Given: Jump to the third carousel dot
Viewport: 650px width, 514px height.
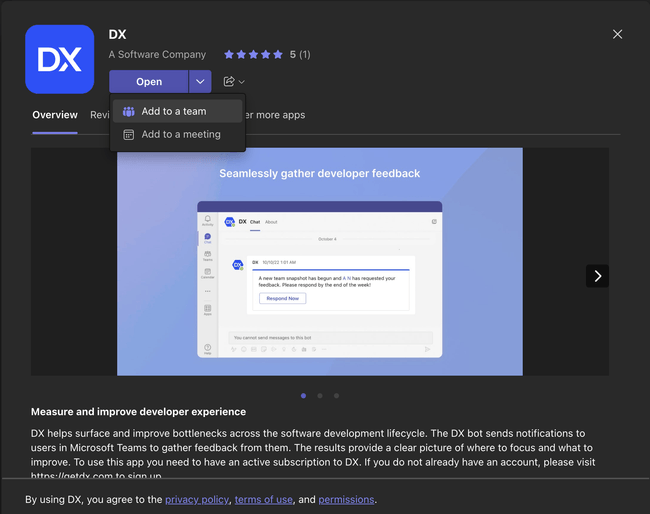Looking at the screenshot, I should coord(336,396).
